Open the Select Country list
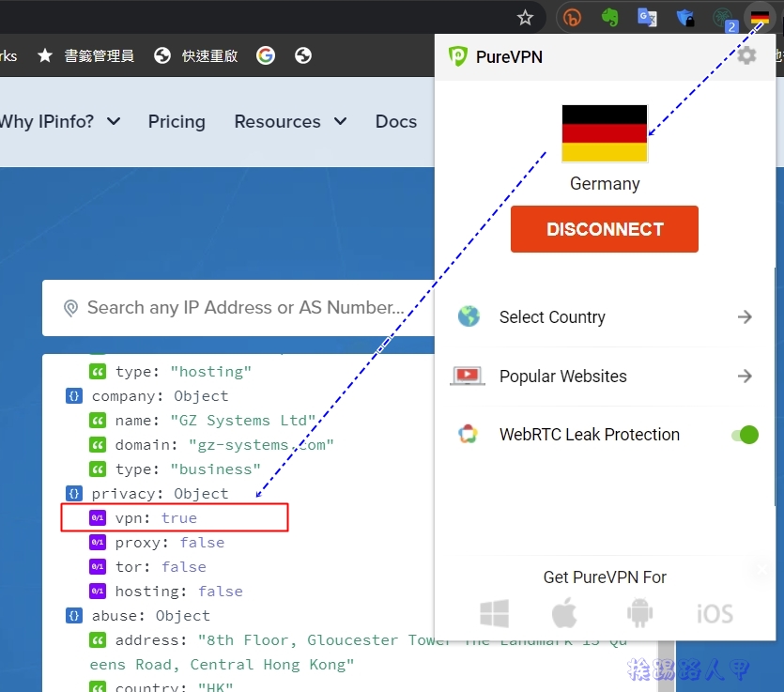This screenshot has width=784, height=692. 605,317
